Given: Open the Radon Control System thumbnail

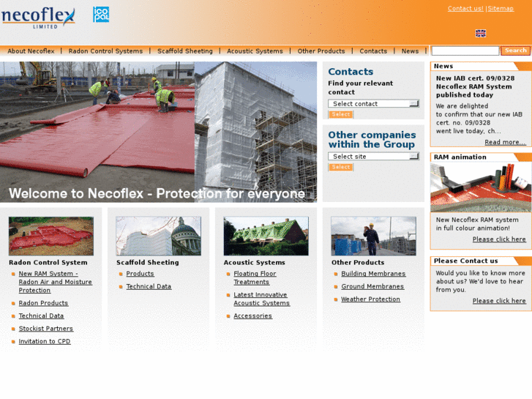Looking at the screenshot, I should [x=51, y=236].
